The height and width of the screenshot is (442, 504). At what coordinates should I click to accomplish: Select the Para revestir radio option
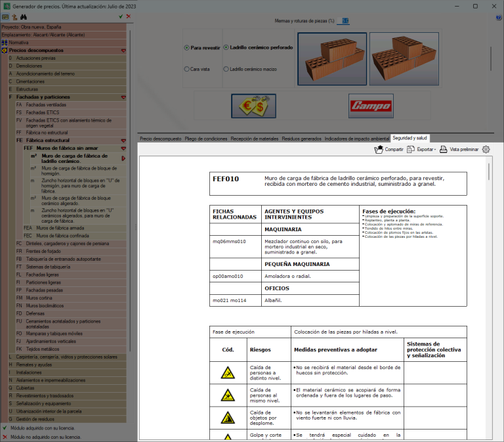[202, 47]
